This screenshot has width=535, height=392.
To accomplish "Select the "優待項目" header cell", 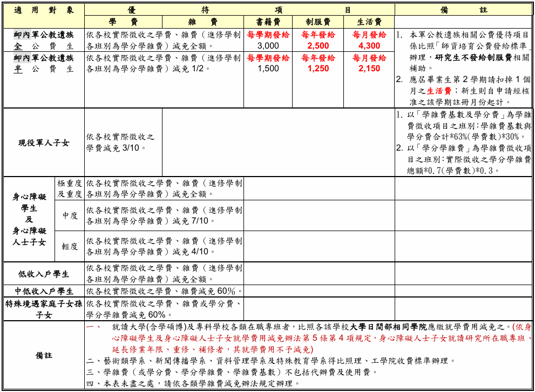I will 240,10.
